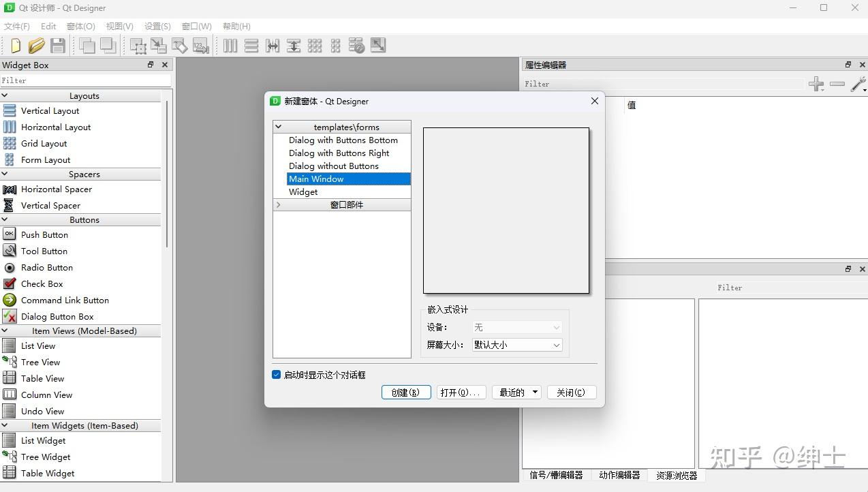This screenshot has height=492, width=868.
Task: Click the 创建(R) button
Action: [406, 392]
